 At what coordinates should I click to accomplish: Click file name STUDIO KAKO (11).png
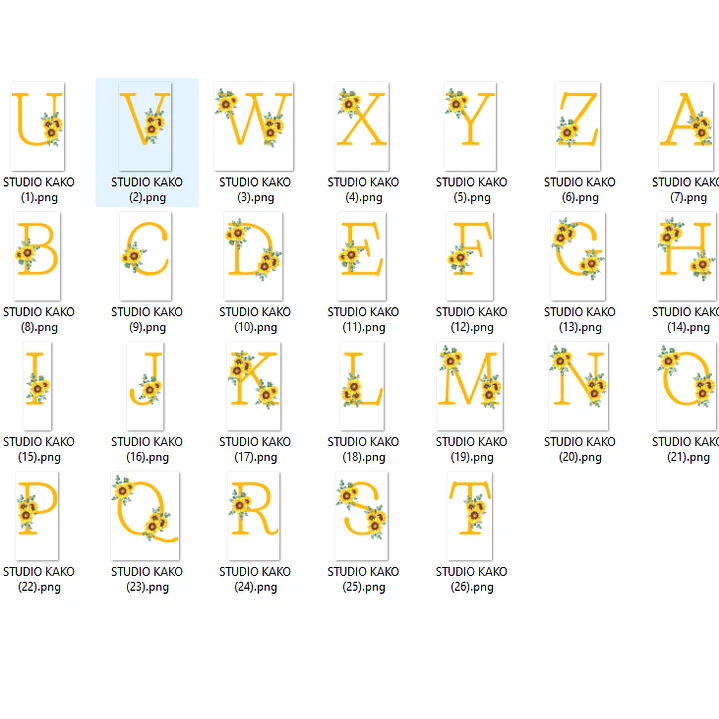click(x=364, y=320)
